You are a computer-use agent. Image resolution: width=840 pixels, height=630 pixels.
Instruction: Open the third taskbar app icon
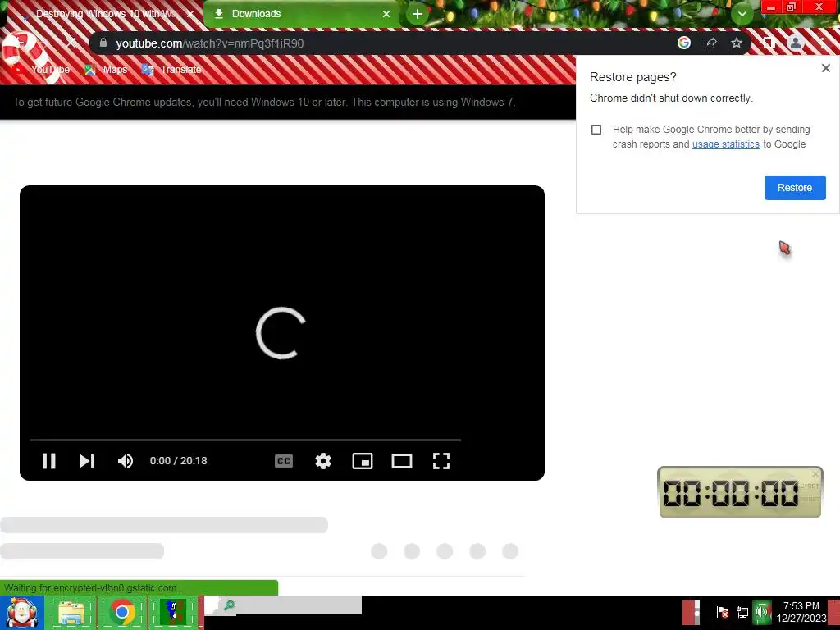(x=172, y=613)
